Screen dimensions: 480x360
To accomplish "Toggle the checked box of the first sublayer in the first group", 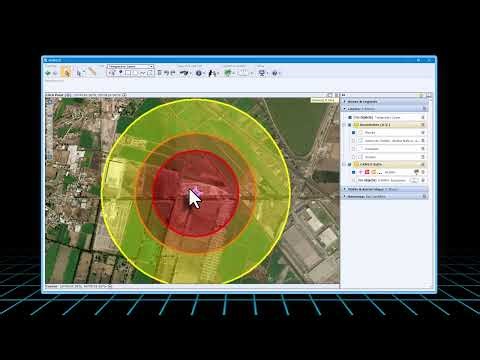I will 353,132.
